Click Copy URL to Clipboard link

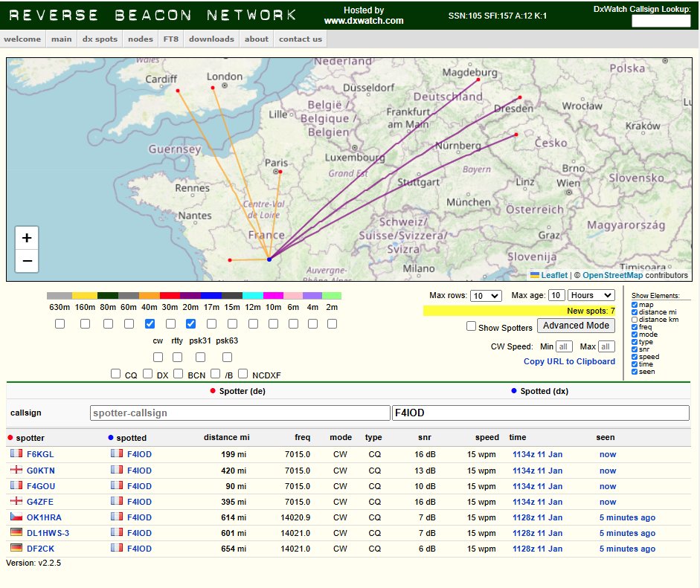tap(569, 361)
